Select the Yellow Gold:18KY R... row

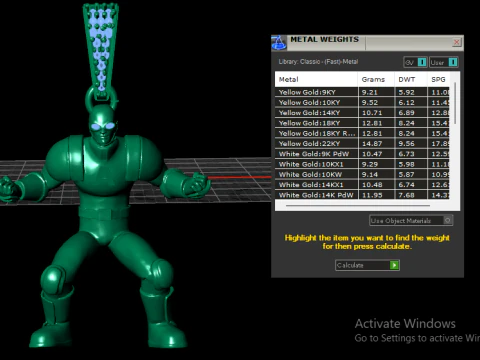[x=362, y=133]
